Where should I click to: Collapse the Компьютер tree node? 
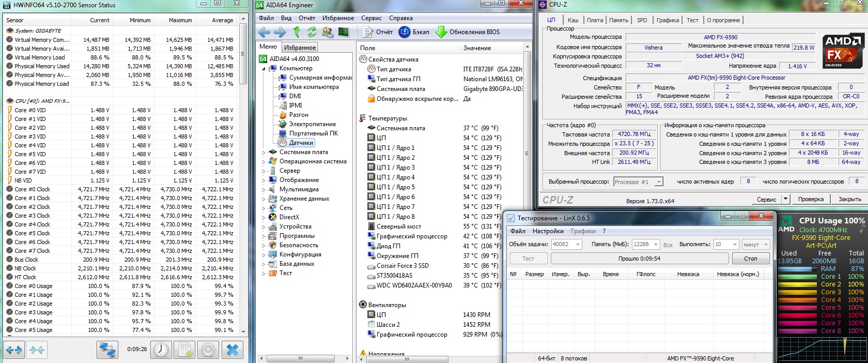[263, 68]
